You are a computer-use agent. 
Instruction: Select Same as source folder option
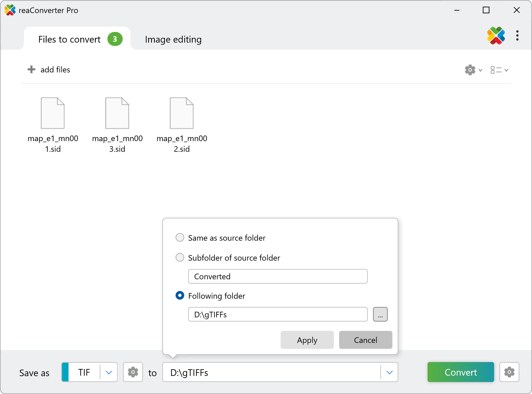coord(180,237)
